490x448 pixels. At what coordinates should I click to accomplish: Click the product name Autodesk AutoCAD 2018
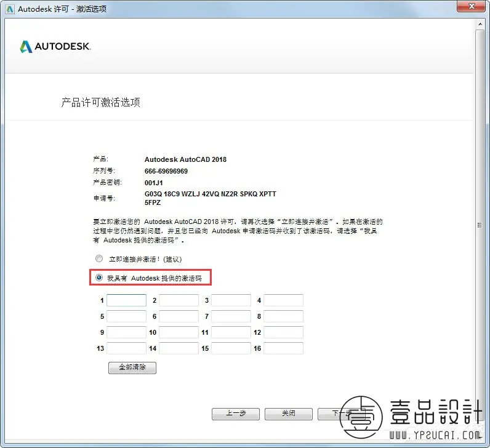(185, 159)
